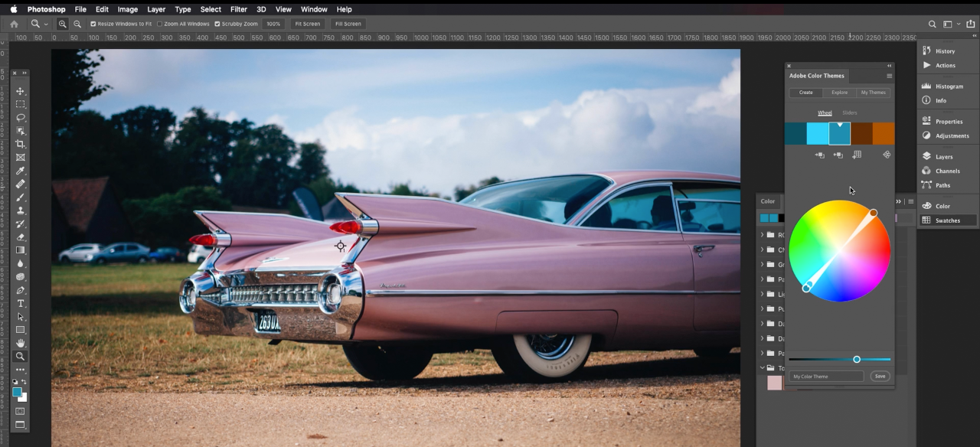Click the Create tab in Color Themes
Screen dimensions: 980x447
coord(806,93)
